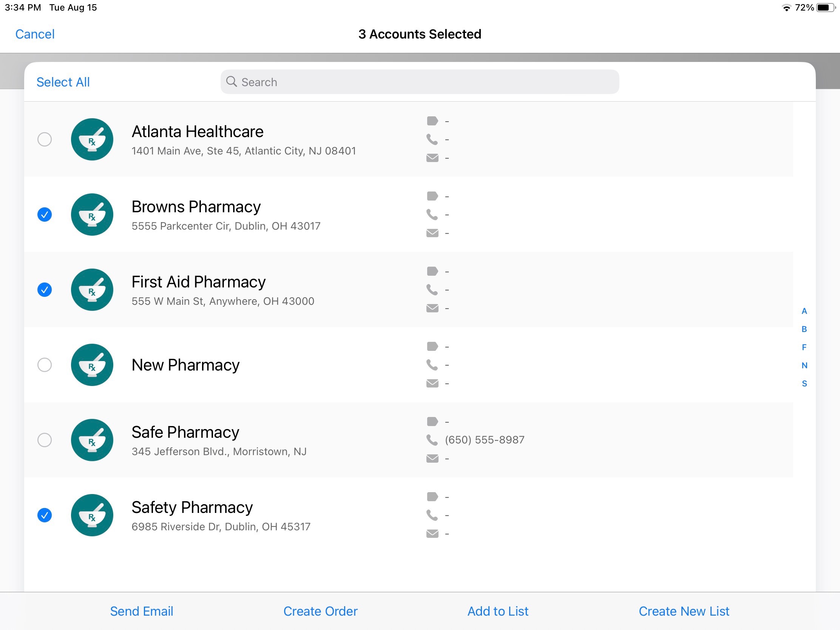Tap Browns Pharmacy mortar icon

pyautogui.click(x=92, y=215)
